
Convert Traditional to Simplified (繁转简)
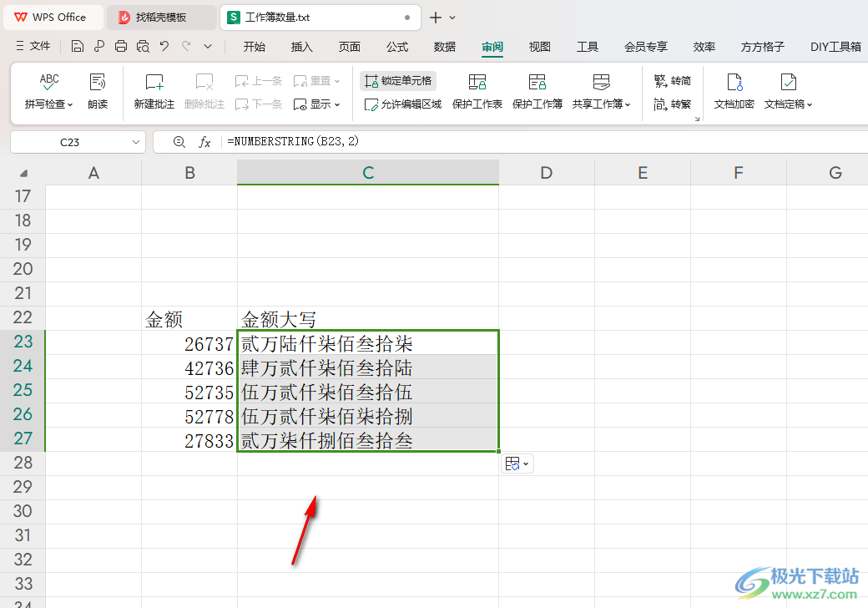[x=672, y=81]
